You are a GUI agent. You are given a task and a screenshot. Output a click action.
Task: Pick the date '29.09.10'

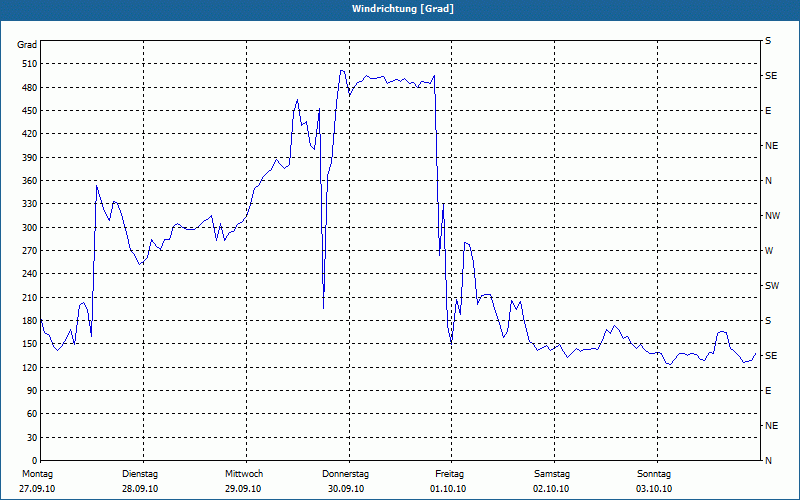point(243,489)
